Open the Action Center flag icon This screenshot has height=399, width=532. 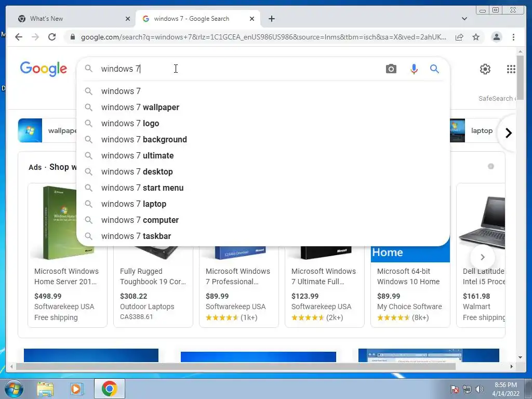[455, 389]
